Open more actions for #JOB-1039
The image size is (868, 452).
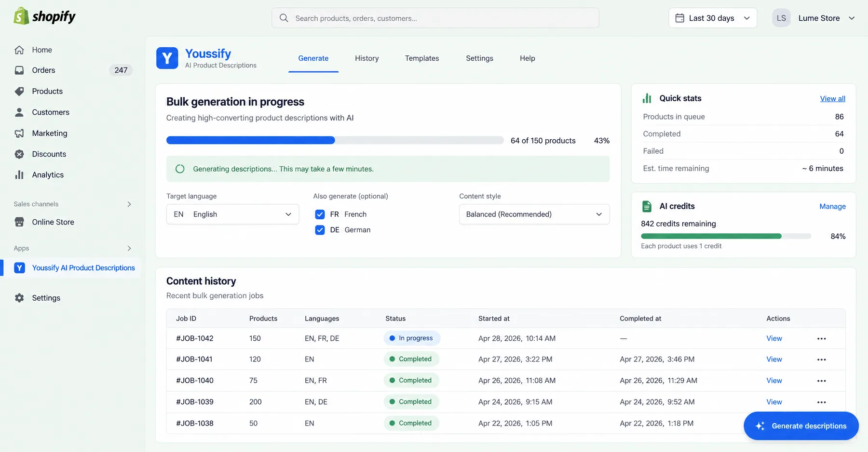click(822, 402)
